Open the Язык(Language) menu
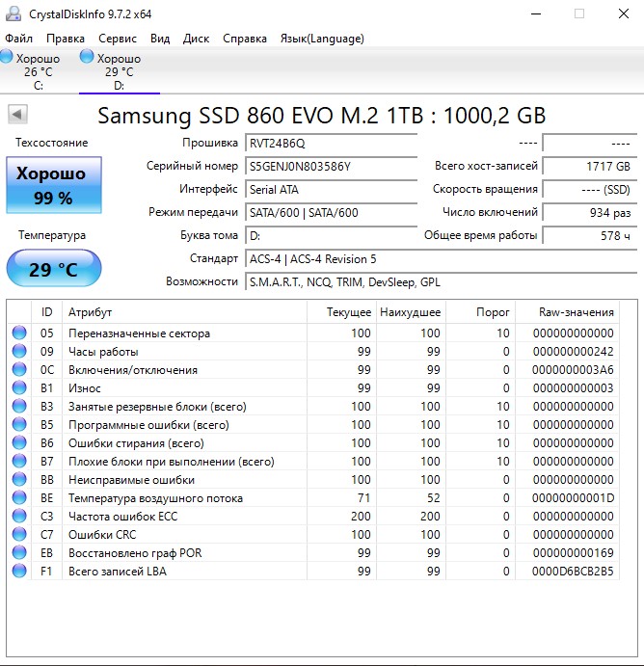Screen dimensions: 644x666 [x=322, y=39]
